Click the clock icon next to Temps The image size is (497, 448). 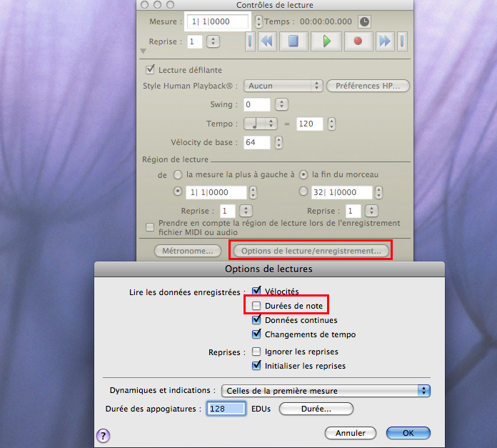[x=364, y=22]
